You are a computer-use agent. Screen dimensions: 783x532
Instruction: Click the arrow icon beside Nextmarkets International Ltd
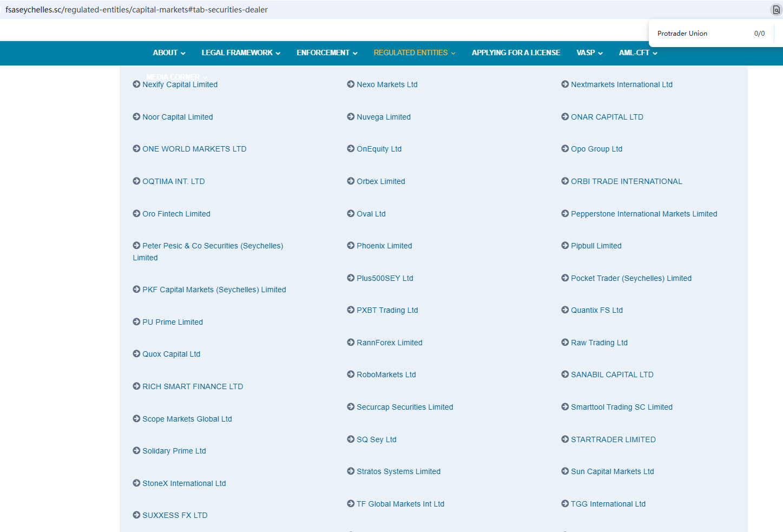point(565,84)
